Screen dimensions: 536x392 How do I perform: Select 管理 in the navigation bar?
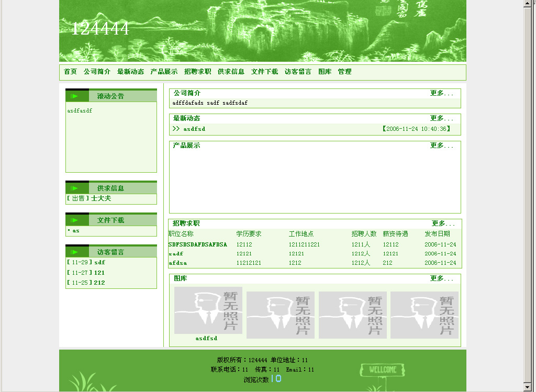point(344,72)
